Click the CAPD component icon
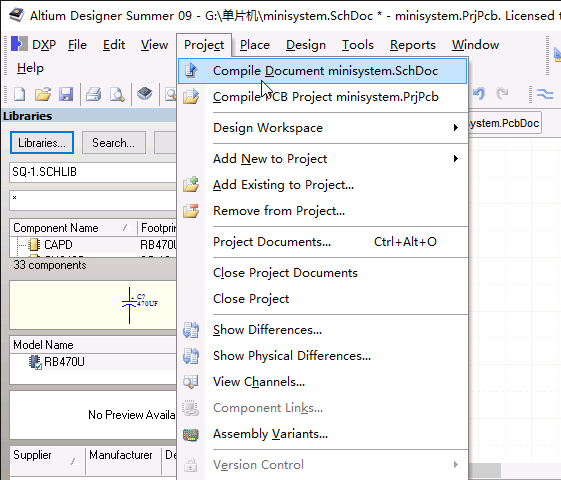The image size is (561, 480). [34, 245]
